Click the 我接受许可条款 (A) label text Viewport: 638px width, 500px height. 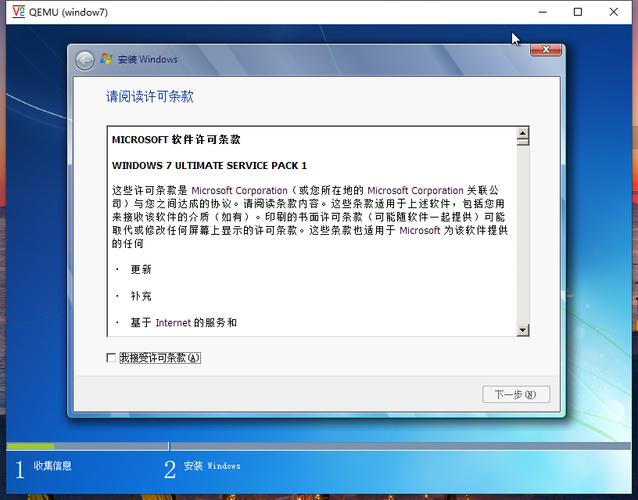[160, 358]
